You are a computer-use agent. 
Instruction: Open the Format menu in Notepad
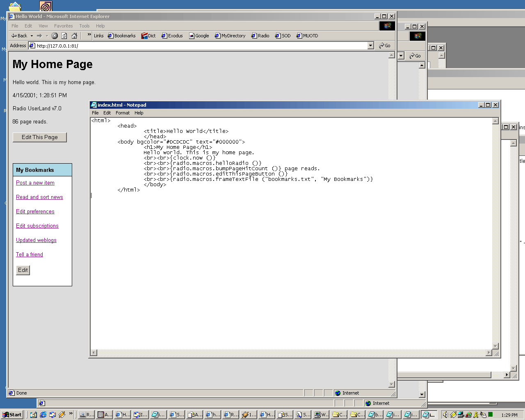[122, 113]
